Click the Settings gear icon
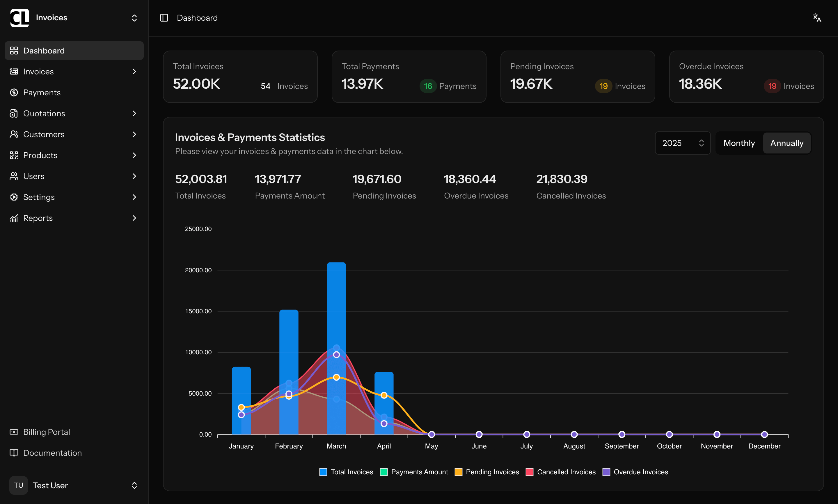Viewport: 838px width, 504px height. click(x=14, y=197)
